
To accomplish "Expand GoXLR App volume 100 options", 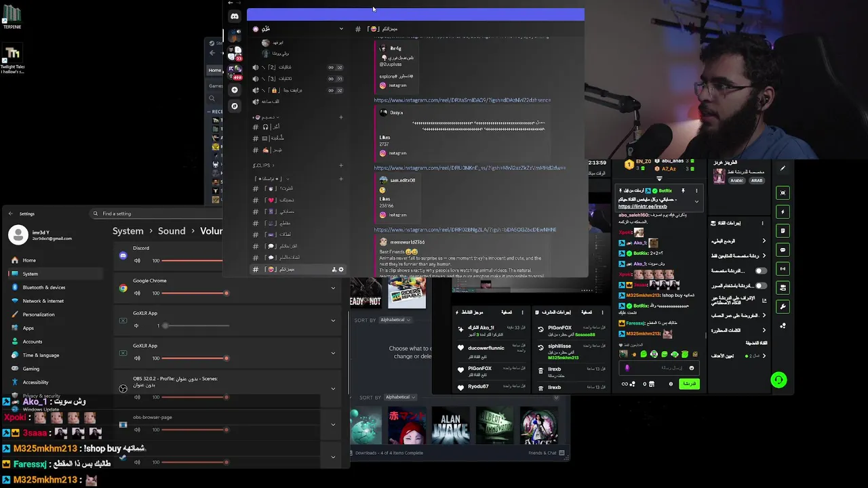I will pos(333,353).
